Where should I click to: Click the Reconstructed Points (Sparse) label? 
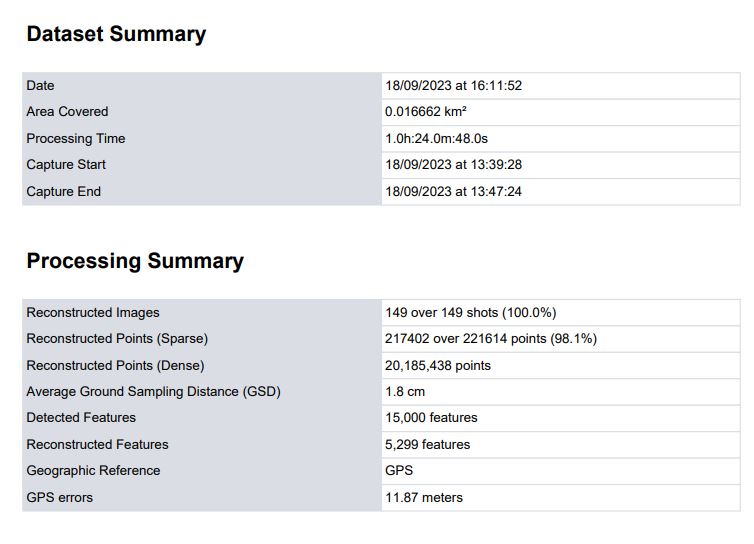117,339
